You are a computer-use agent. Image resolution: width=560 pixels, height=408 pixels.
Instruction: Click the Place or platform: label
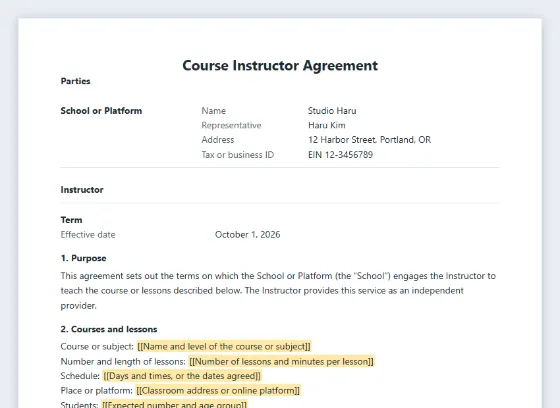tap(96, 390)
